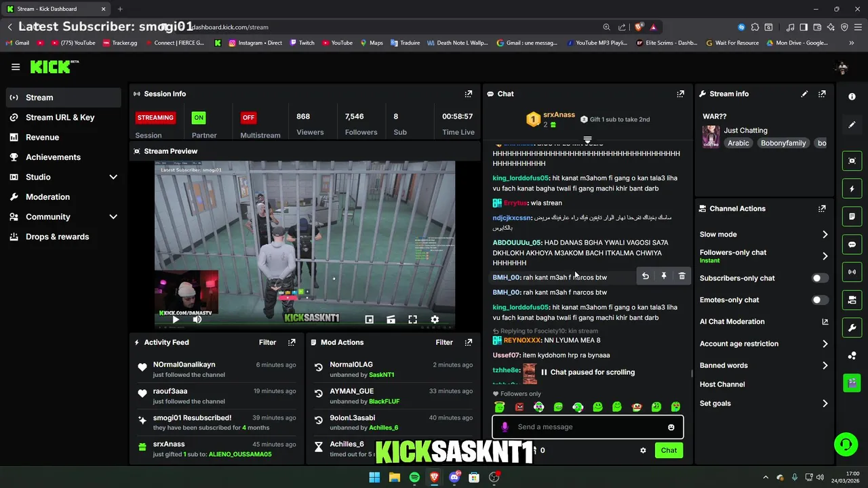Show more bookmarks via overflow chevron
868x488 pixels.
[x=852, y=43]
